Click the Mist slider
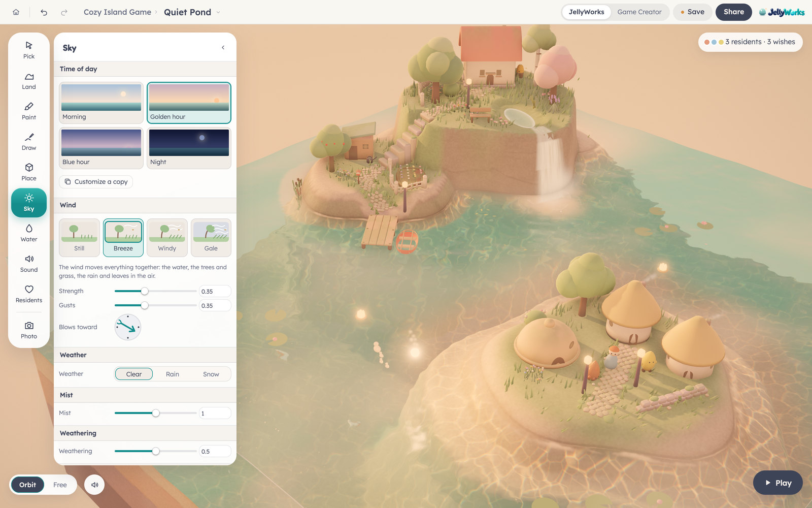The height and width of the screenshot is (508, 812). (x=155, y=413)
